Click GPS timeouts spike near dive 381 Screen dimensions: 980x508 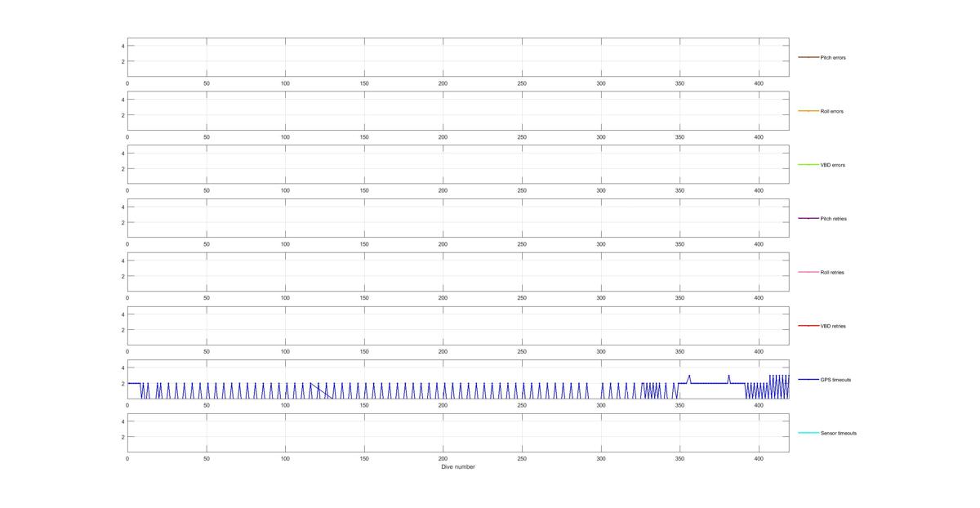point(728,377)
